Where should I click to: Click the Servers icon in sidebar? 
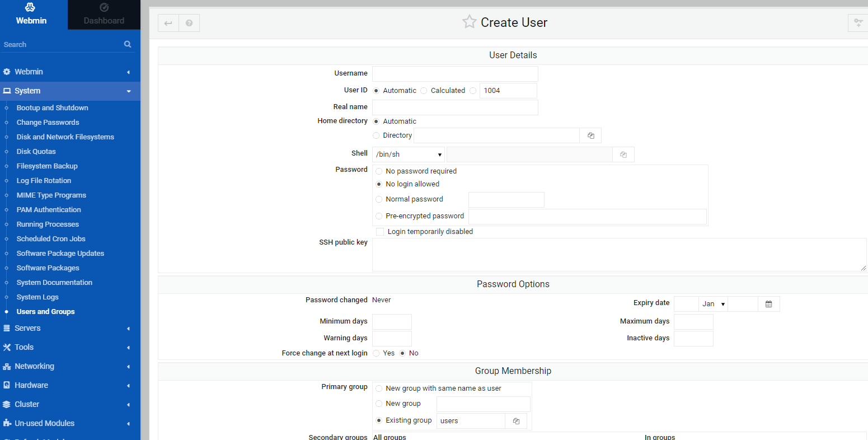pyautogui.click(x=7, y=328)
